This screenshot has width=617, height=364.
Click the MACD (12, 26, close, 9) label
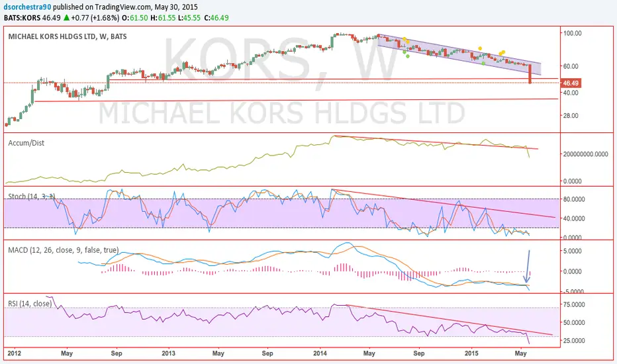pos(64,250)
